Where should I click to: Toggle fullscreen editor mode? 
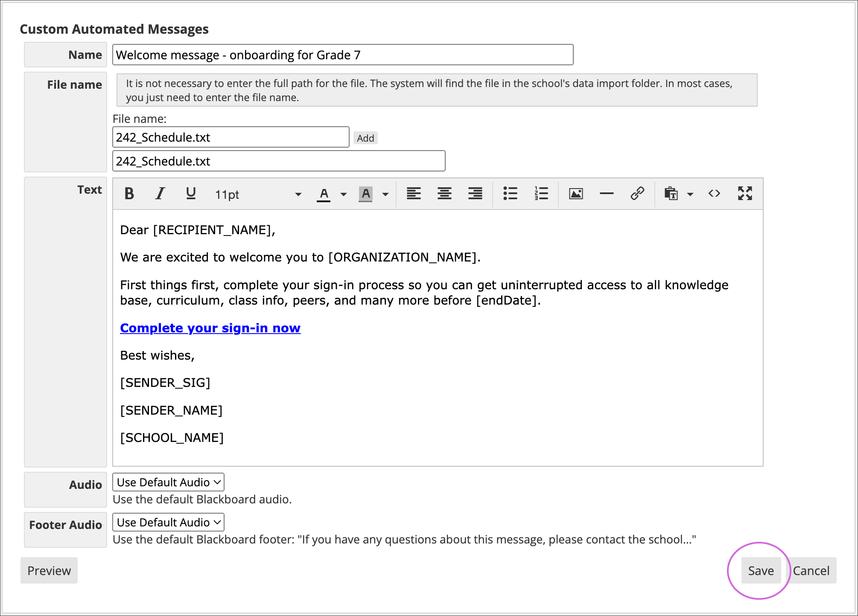point(745,194)
